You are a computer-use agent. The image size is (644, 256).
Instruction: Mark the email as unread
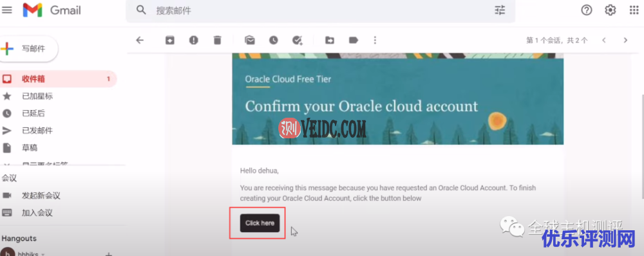point(250,40)
